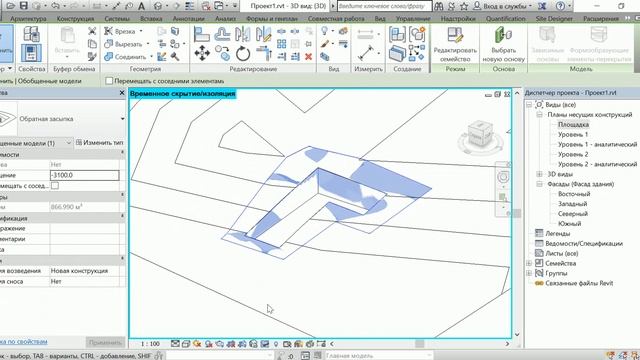640x360 pixels.
Task: Click the light bulb Hide in View icon
Action: tap(325, 31)
